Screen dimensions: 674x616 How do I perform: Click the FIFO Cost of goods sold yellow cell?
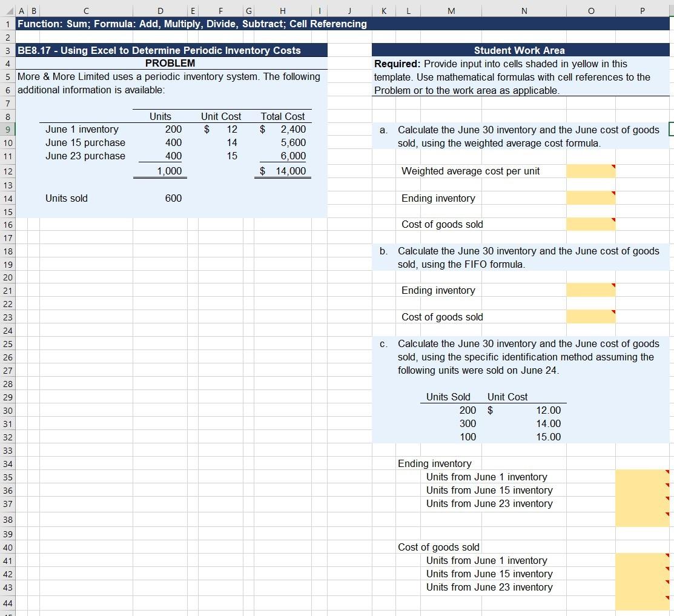(591, 317)
